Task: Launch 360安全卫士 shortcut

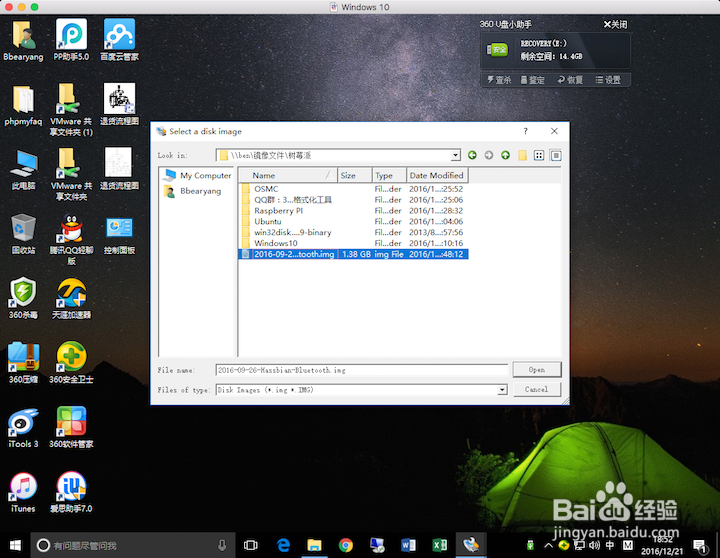Action: click(71, 363)
